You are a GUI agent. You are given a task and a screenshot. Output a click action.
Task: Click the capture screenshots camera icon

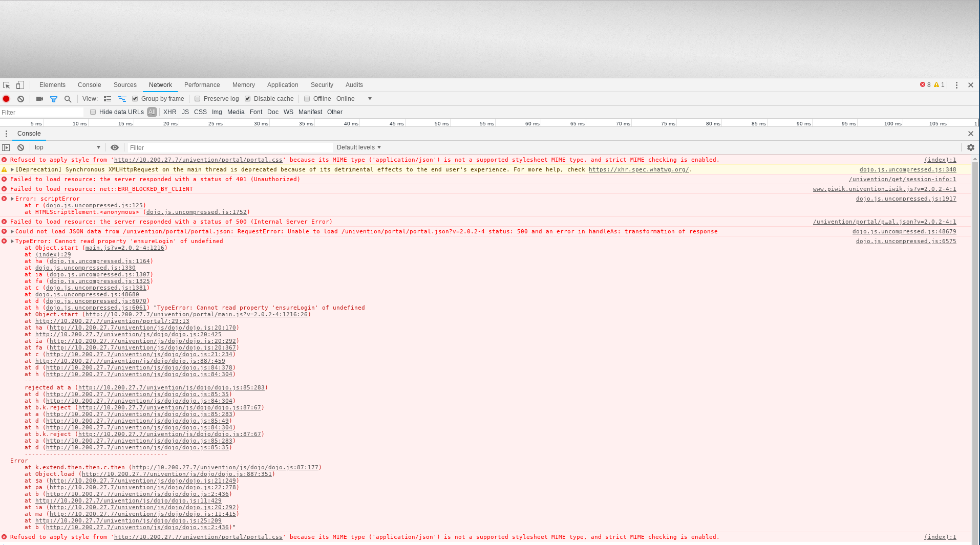(x=39, y=99)
